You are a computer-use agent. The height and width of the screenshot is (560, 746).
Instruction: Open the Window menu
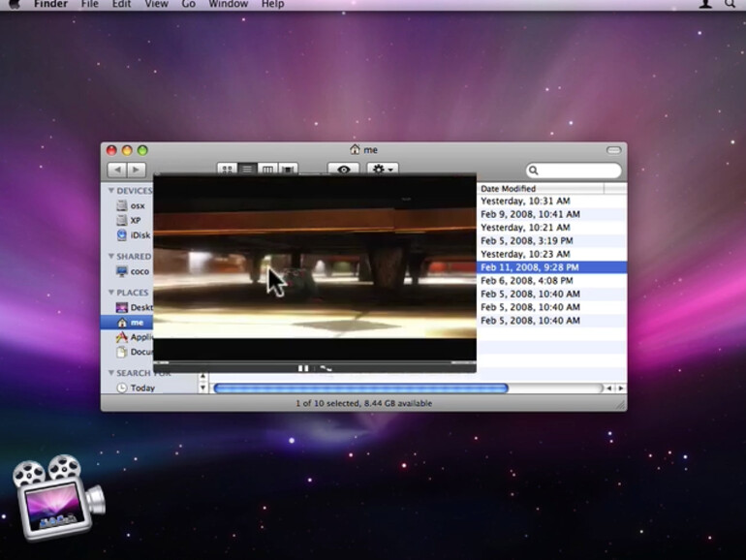(229, 5)
